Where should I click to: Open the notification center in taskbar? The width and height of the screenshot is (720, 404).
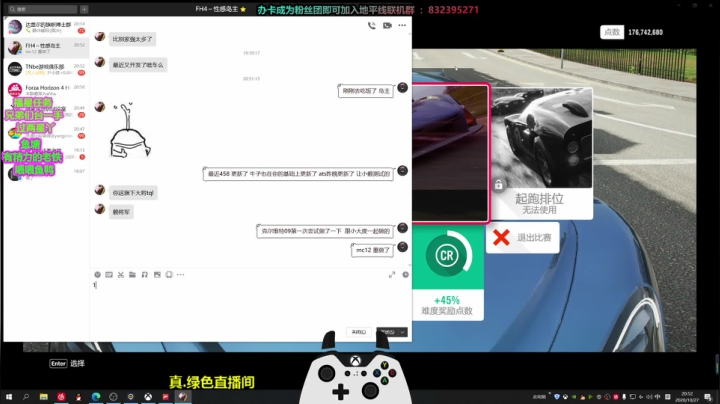[708, 397]
